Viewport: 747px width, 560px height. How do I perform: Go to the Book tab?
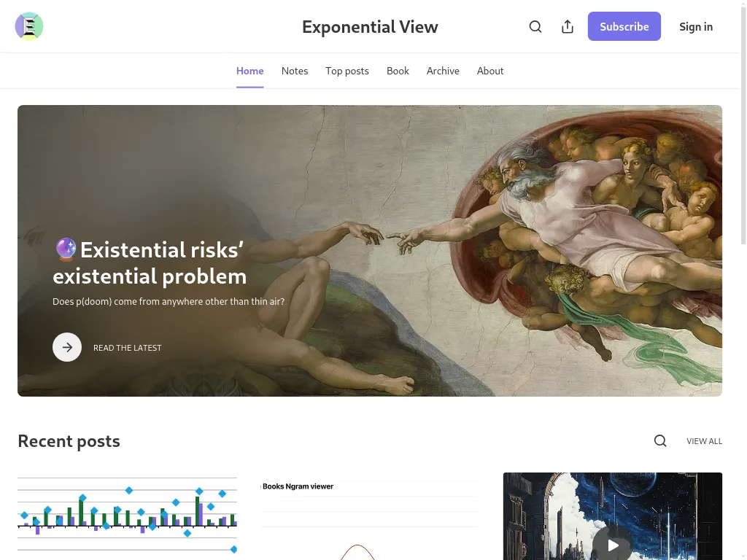pyautogui.click(x=398, y=71)
